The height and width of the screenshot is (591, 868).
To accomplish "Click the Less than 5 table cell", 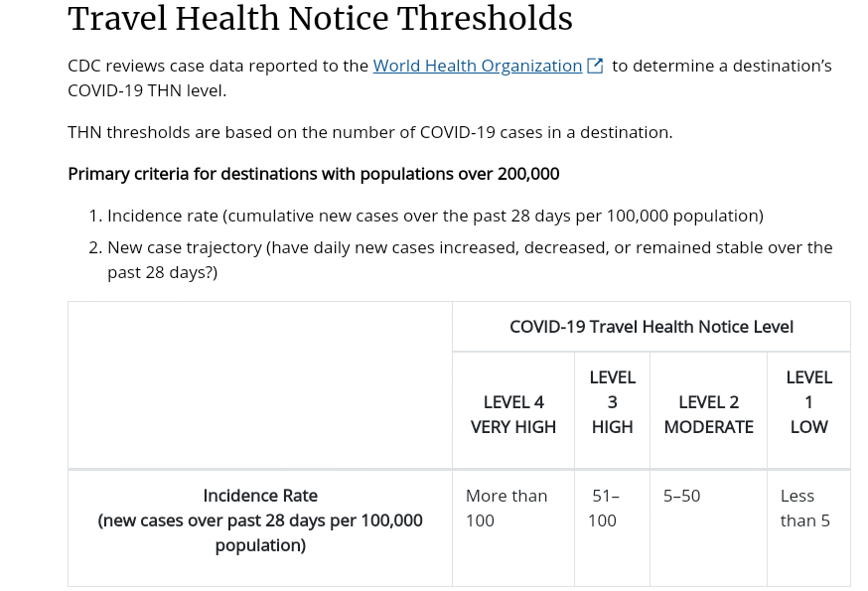I will tap(804, 508).
